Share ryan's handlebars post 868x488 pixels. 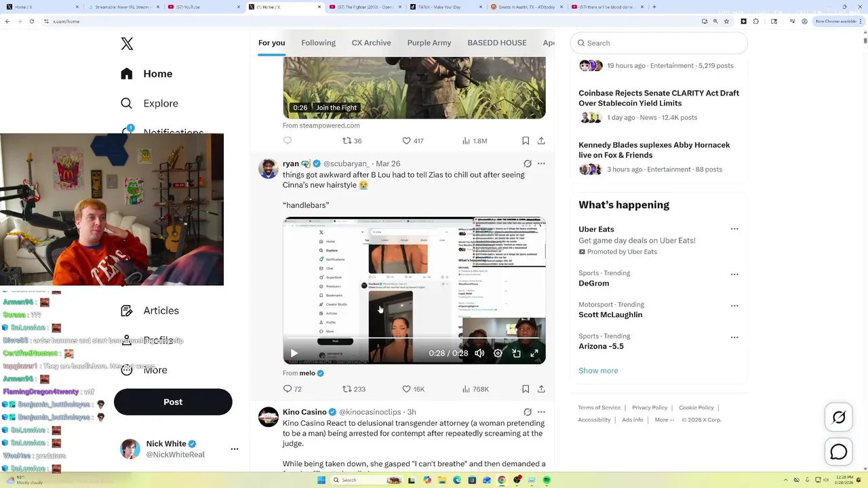pos(541,389)
